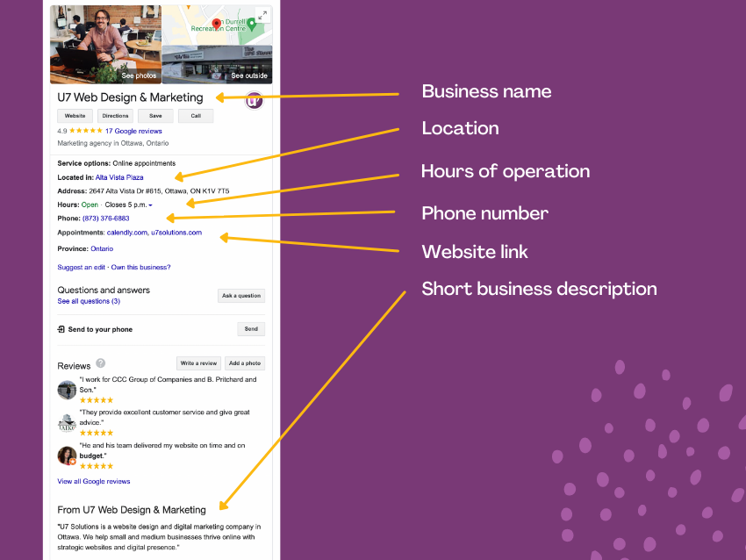Click the expand map icon
The height and width of the screenshot is (560, 746).
262,16
